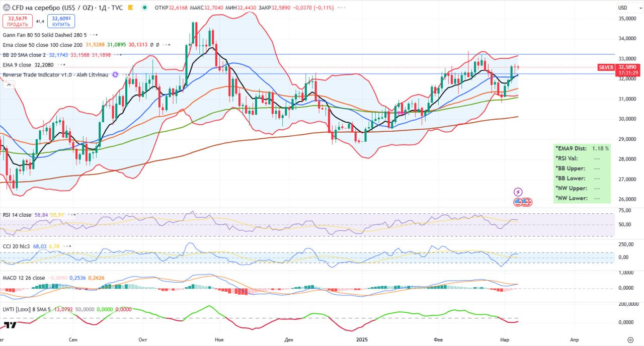Click the Сен label on time axis
Viewport: 644px width, 346px height.
click(x=73, y=339)
